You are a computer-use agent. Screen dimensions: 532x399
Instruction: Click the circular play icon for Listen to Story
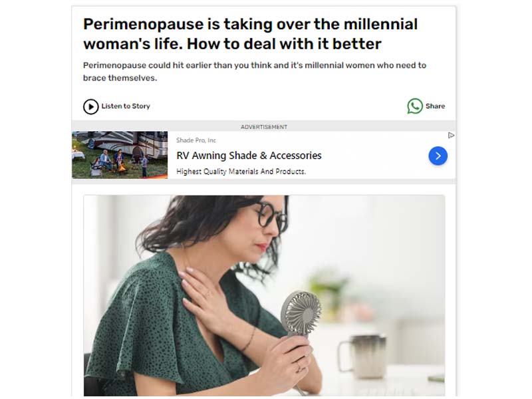tap(90, 106)
